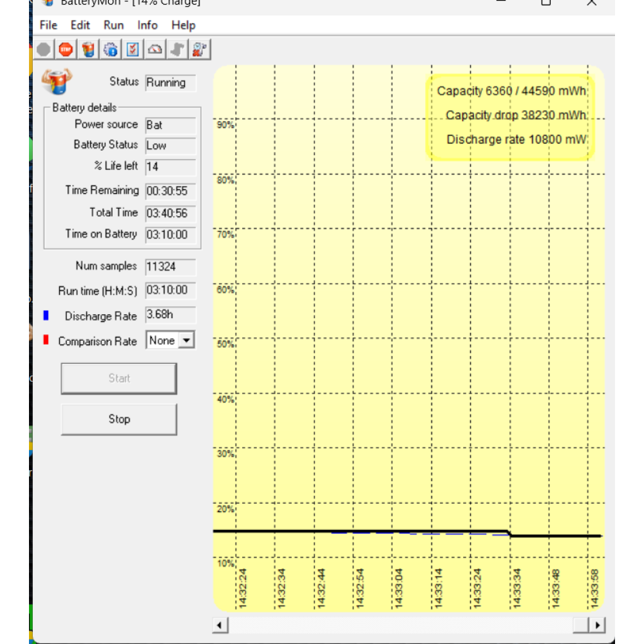Open the File menu
This screenshot has width=644, height=644.
[x=48, y=25]
